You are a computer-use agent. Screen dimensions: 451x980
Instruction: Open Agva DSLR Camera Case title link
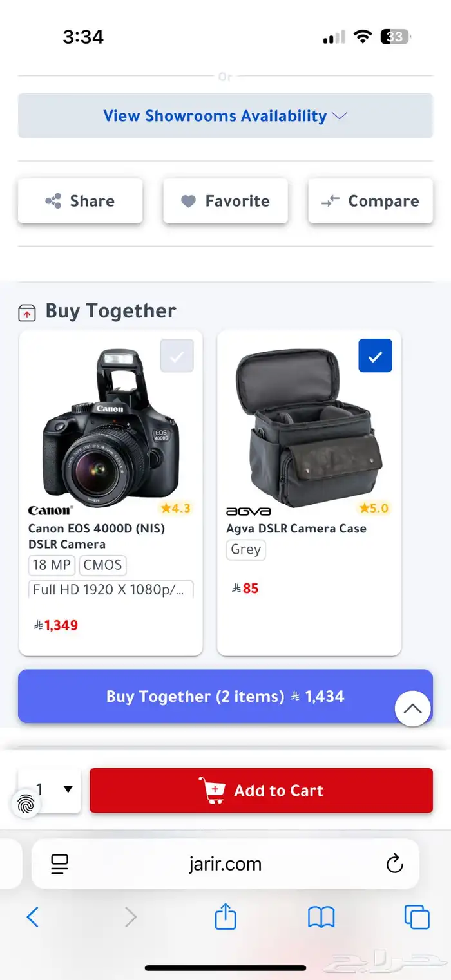(x=296, y=529)
